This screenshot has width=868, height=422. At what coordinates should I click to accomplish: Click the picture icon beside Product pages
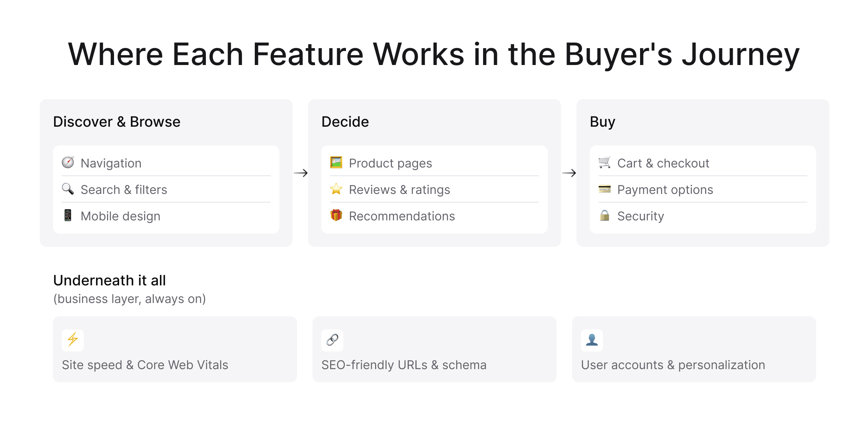click(x=336, y=162)
